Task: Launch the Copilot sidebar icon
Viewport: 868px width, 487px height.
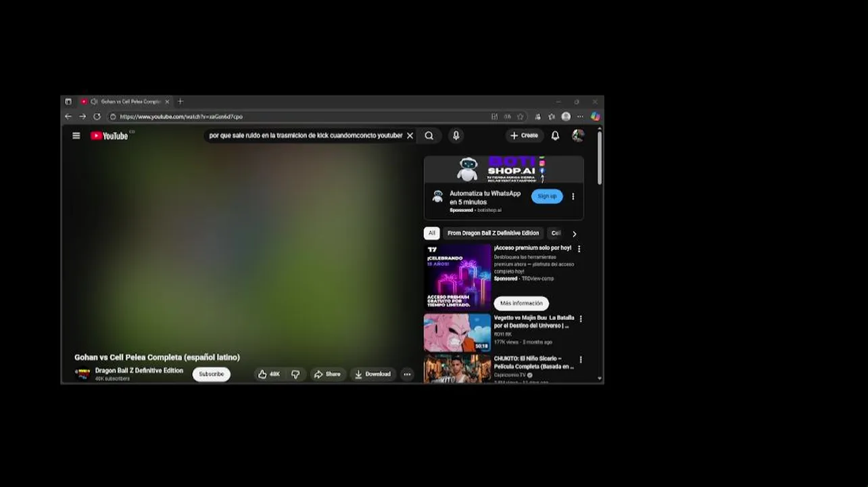Action: (x=595, y=116)
